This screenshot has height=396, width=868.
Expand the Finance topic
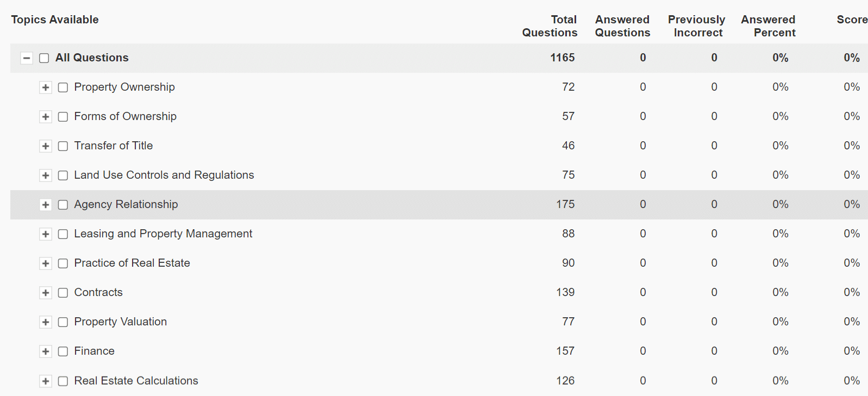[46, 351]
